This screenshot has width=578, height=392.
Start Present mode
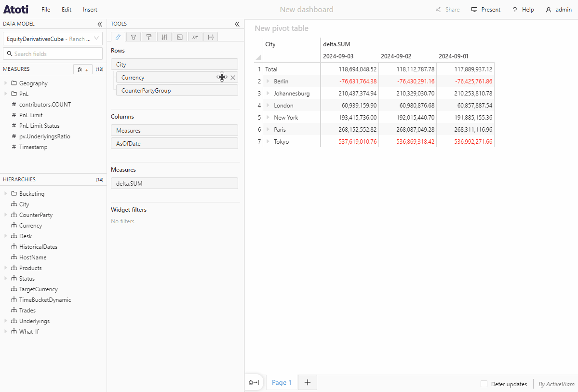click(x=486, y=10)
